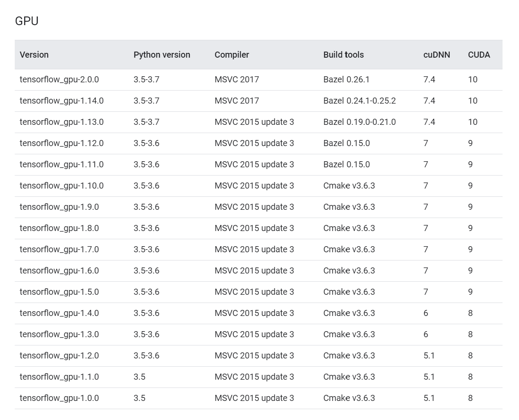Click MSVC 2015 update 3 in 1.2.0 row
Image resolution: width=519 pixels, height=420 pixels.
click(x=254, y=355)
